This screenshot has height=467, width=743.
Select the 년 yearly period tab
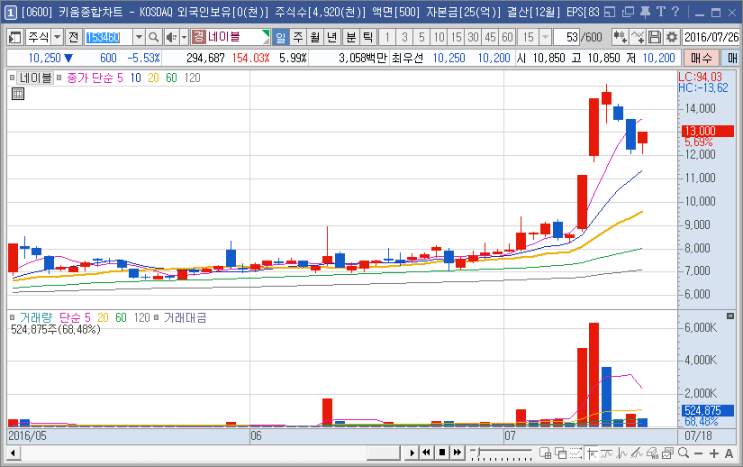pyautogui.click(x=332, y=37)
